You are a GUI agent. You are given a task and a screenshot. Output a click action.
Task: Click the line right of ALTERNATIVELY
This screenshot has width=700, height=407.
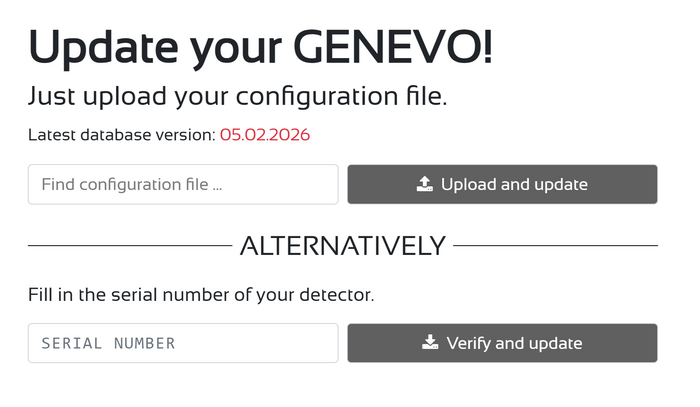pyautogui.click(x=556, y=246)
